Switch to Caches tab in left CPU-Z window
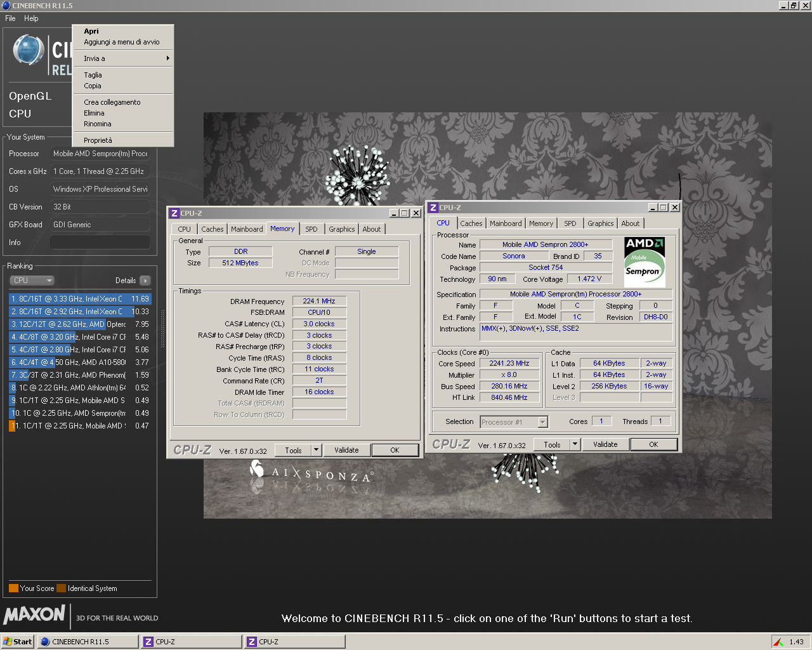 (213, 229)
